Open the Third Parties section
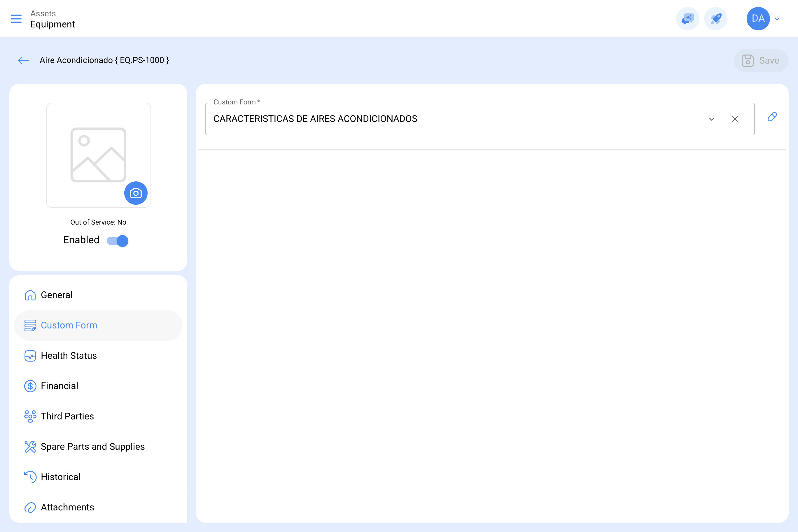Image resolution: width=798 pixels, height=532 pixels. pos(98,416)
